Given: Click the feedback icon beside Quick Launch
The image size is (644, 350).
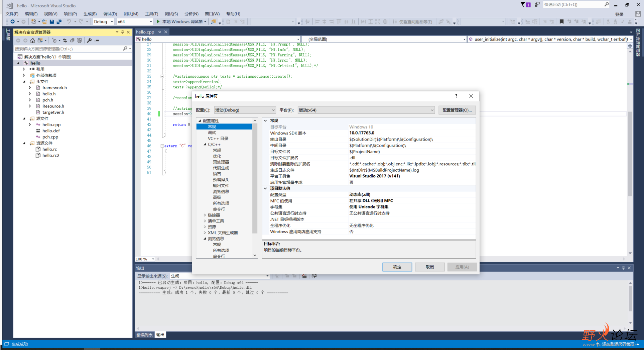Looking at the screenshot, I should [x=537, y=5].
